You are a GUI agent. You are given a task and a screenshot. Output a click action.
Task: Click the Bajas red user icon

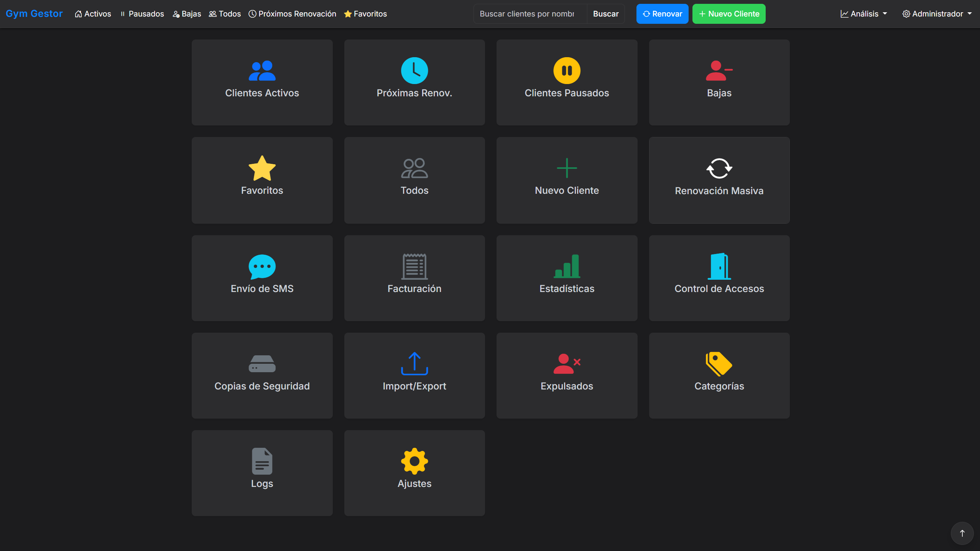pyautogui.click(x=719, y=70)
